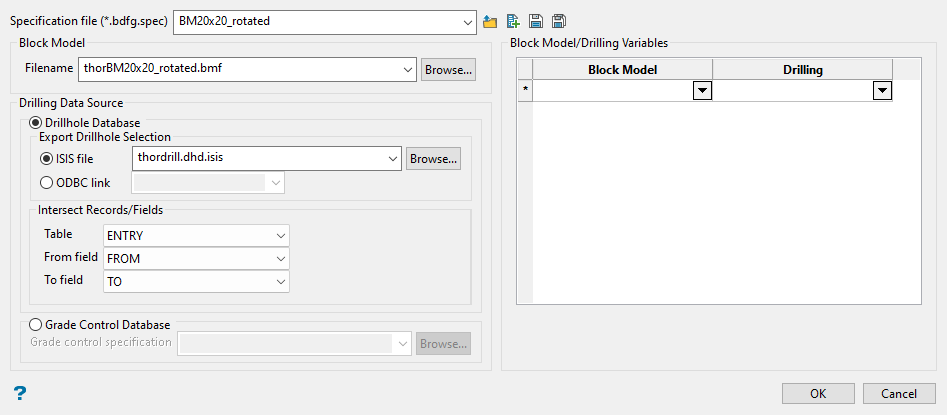Create a new specification file
The width and height of the screenshot is (947, 415).
pyautogui.click(x=513, y=22)
